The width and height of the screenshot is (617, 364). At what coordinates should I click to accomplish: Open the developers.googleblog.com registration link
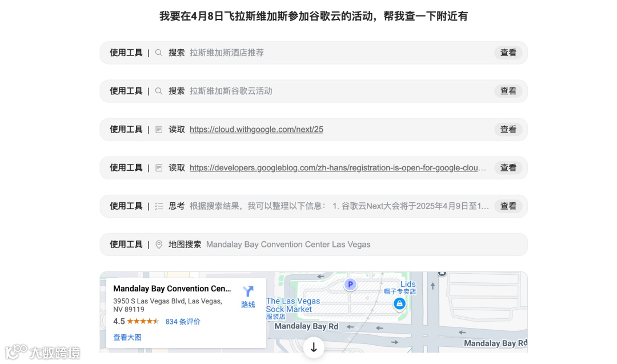[x=338, y=168]
